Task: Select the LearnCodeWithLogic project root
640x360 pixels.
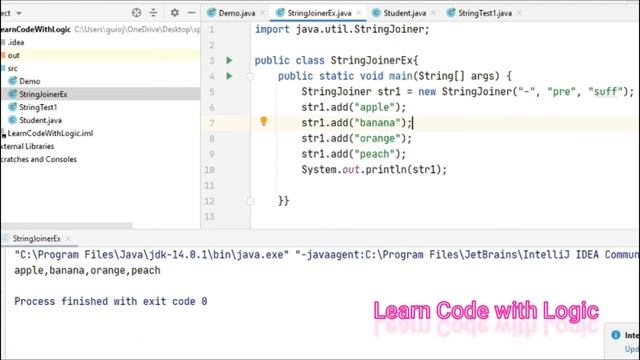Action: point(36,29)
